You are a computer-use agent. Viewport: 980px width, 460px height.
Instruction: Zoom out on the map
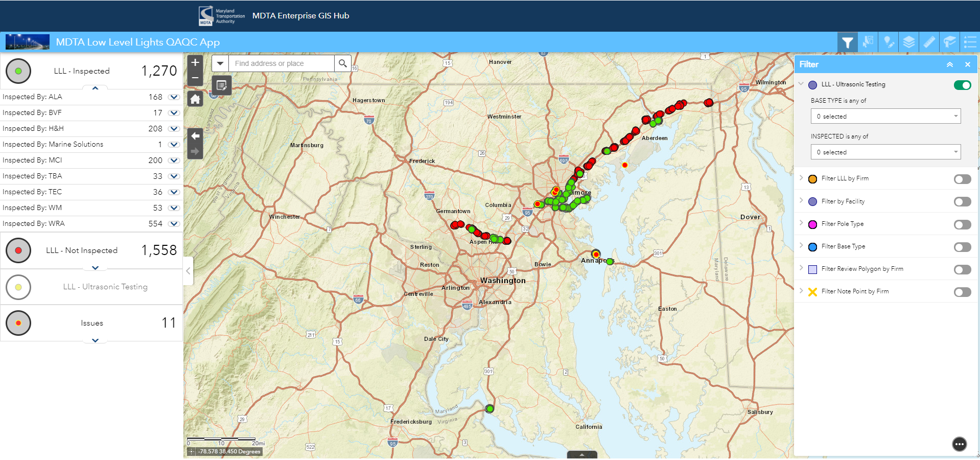195,78
